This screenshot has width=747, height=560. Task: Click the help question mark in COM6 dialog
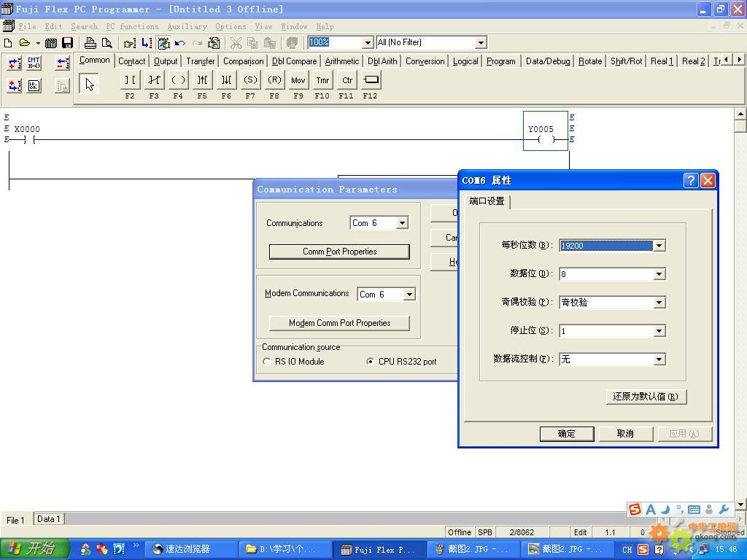pyautogui.click(x=690, y=181)
